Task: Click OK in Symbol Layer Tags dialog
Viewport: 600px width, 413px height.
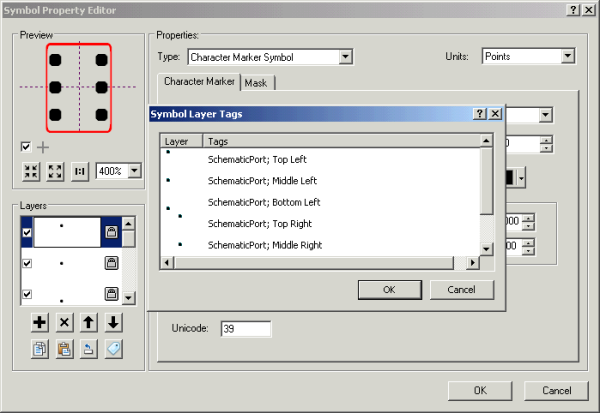Action: tap(390, 290)
